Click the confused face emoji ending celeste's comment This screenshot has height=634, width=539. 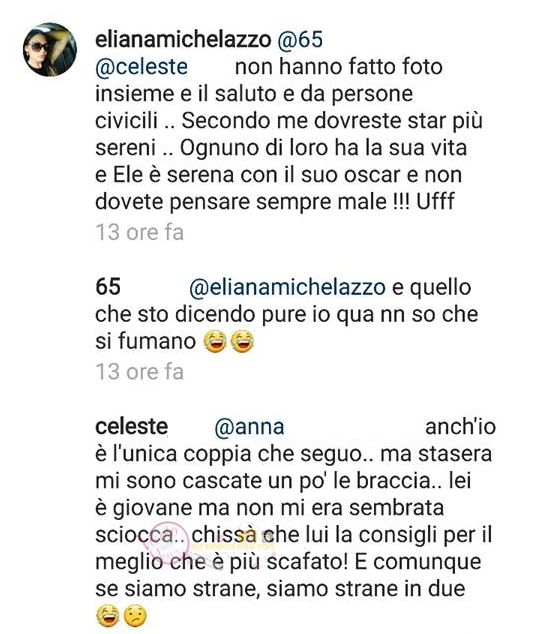click(x=135, y=616)
